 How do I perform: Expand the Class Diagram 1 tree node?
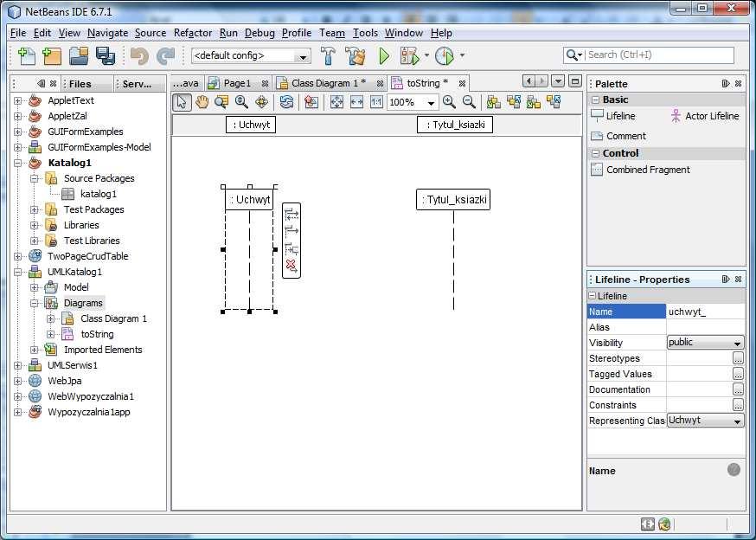(x=50, y=319)
